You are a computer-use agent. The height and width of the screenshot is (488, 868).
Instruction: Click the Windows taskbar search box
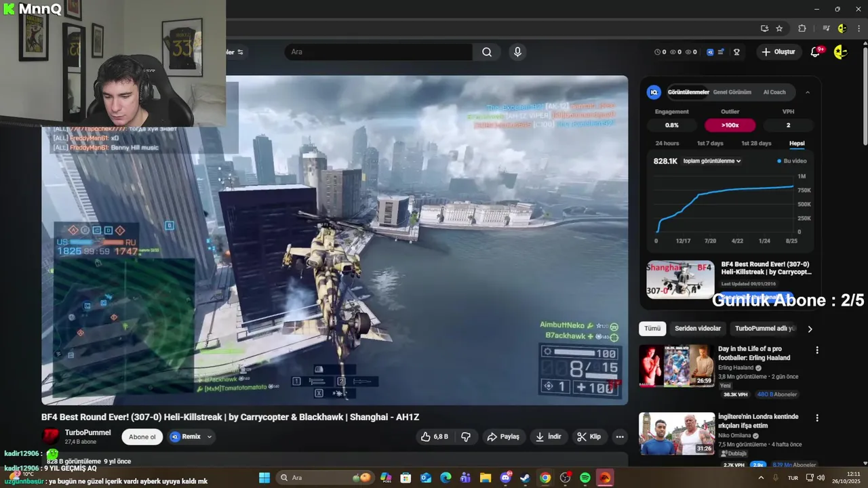point(325,478)
